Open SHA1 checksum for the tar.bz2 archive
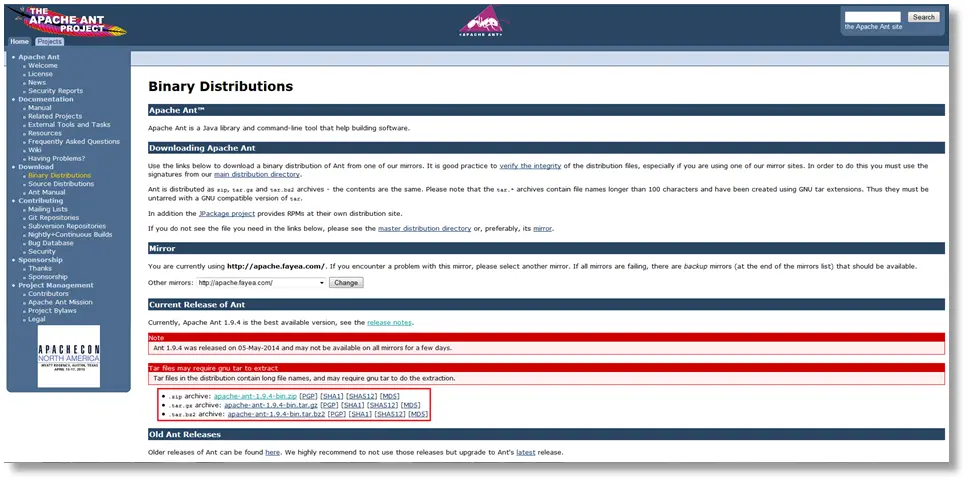Screen dimensions: 968x482 coord(361,414)
